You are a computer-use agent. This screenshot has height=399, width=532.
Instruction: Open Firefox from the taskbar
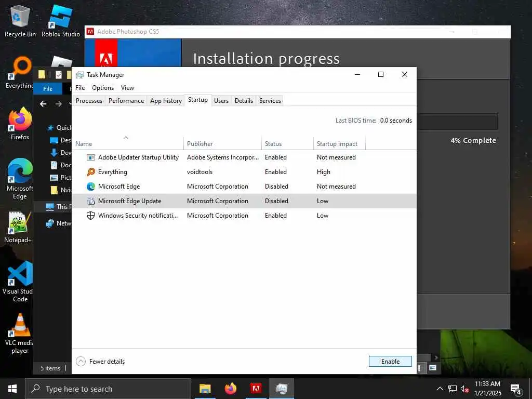coord(230,389)
